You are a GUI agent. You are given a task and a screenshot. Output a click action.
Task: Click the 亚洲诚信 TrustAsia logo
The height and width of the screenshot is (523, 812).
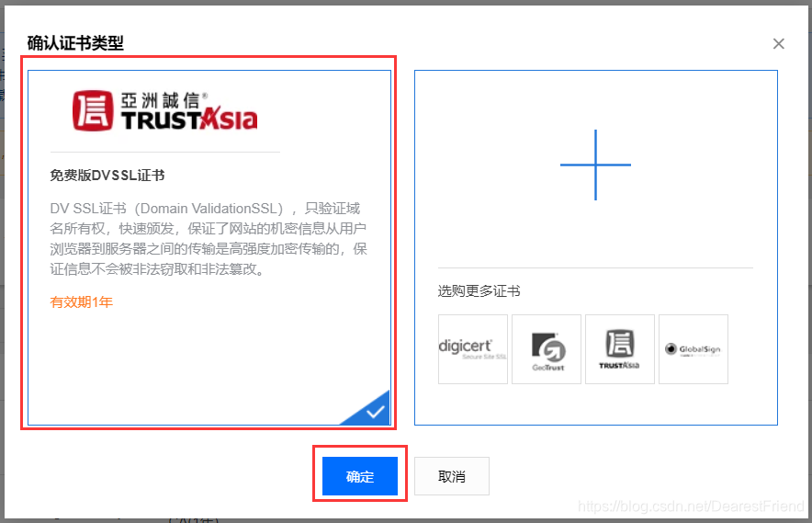point(164,110)
